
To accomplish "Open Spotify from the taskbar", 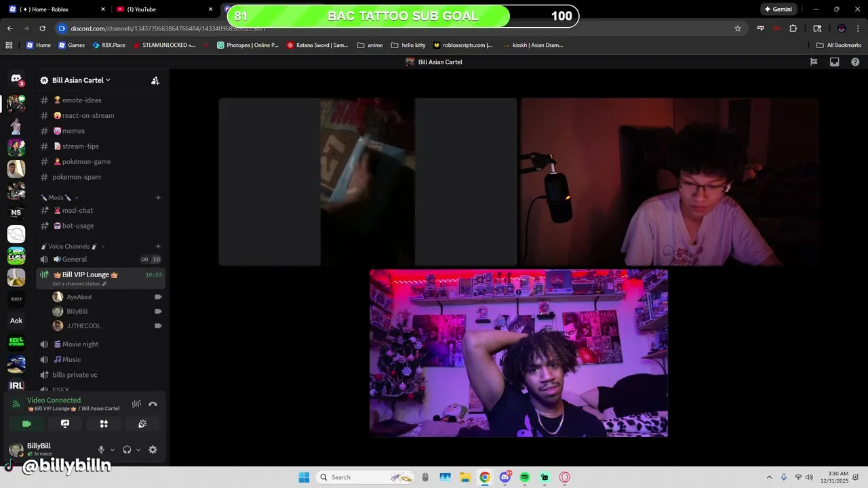I will (525, 477).
